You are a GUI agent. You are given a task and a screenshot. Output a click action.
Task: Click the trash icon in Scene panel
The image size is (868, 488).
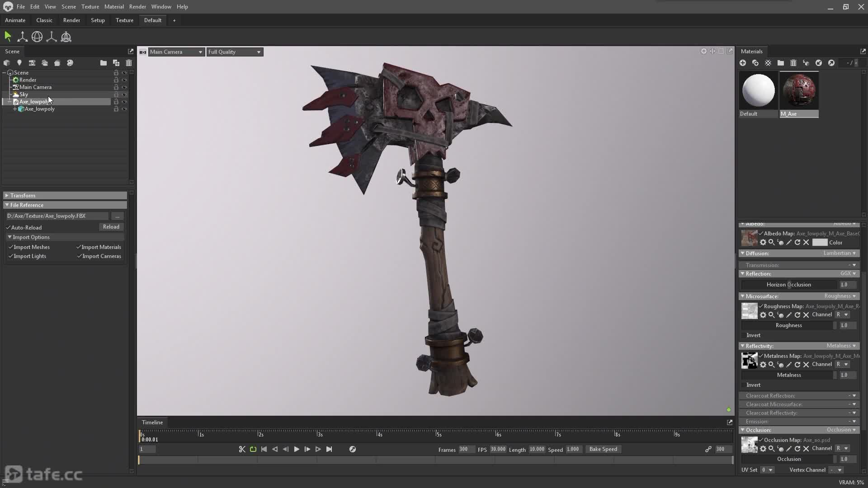tap(129, 63)
